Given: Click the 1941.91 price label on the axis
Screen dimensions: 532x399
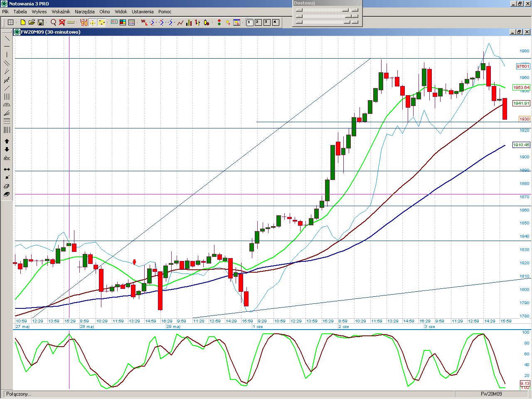Looking at the screenshot, I should coord(521,103).
